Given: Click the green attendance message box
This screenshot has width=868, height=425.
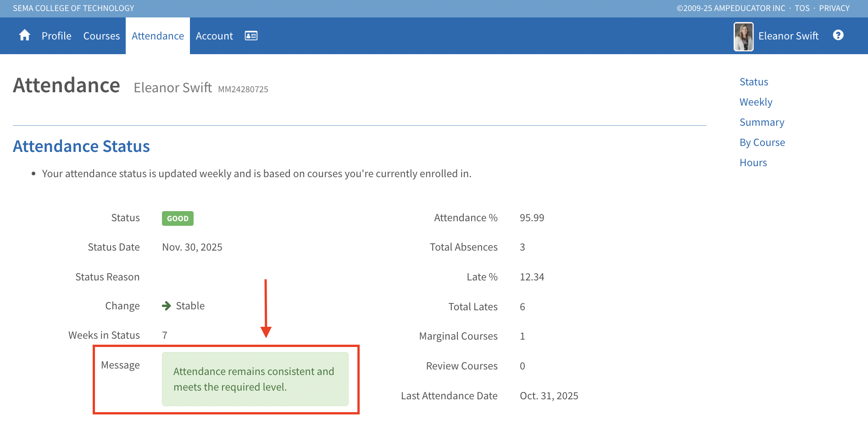Looking at the screenshot, I should pyautogui.click(x=255, y=379).
